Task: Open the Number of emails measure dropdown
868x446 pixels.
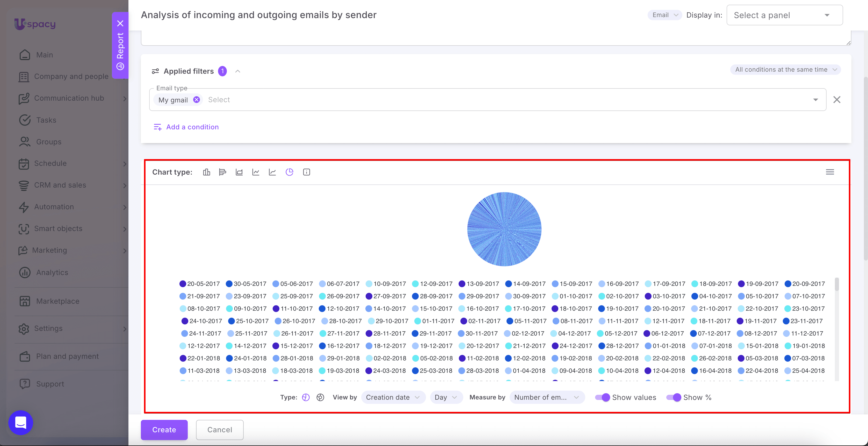Action: point(547,397)
